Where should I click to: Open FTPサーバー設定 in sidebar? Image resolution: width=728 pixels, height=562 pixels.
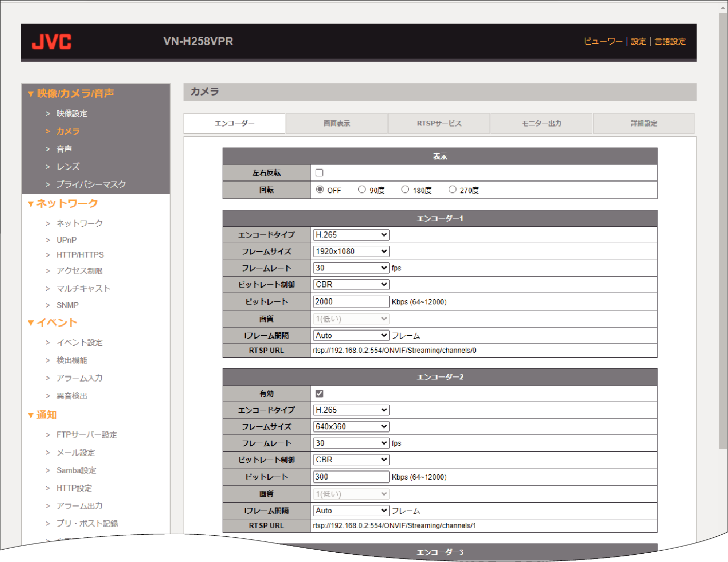point(87,434)
